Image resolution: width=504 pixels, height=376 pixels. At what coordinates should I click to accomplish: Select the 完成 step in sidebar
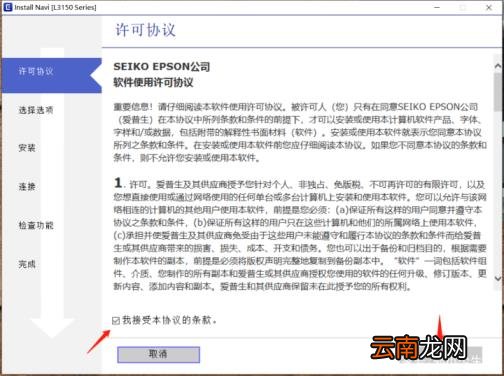tap(27, 264)
